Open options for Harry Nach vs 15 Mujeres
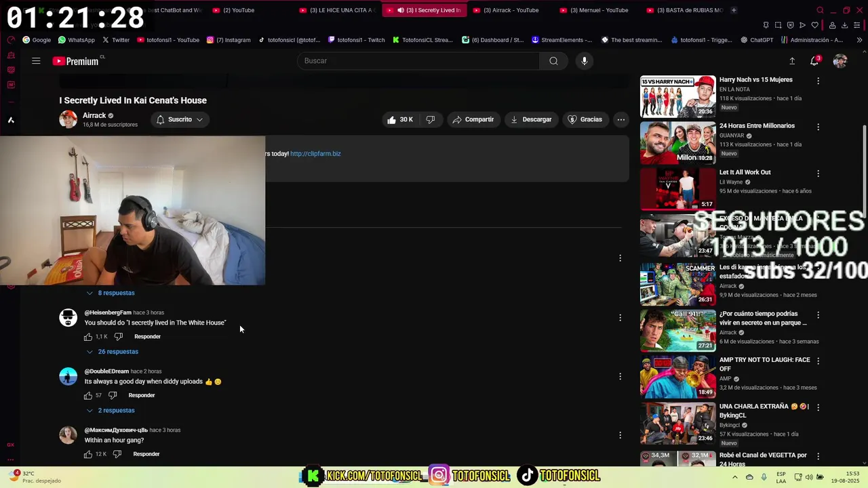This screenshot has height=488, width=868. click(818, 81)
